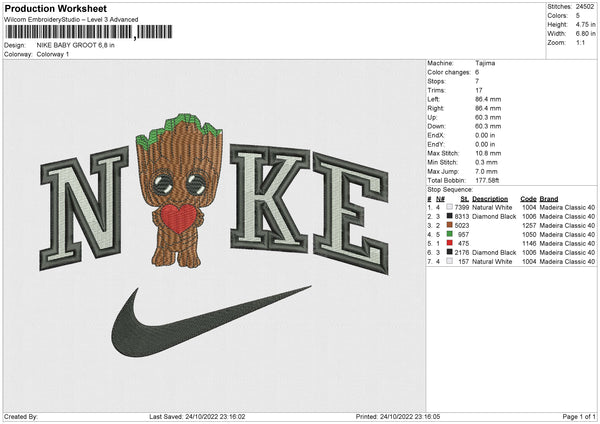Viewport: 600px width, 424px height.
Task: Click the "Page 1 of 1" footer text
Action: 579,417
